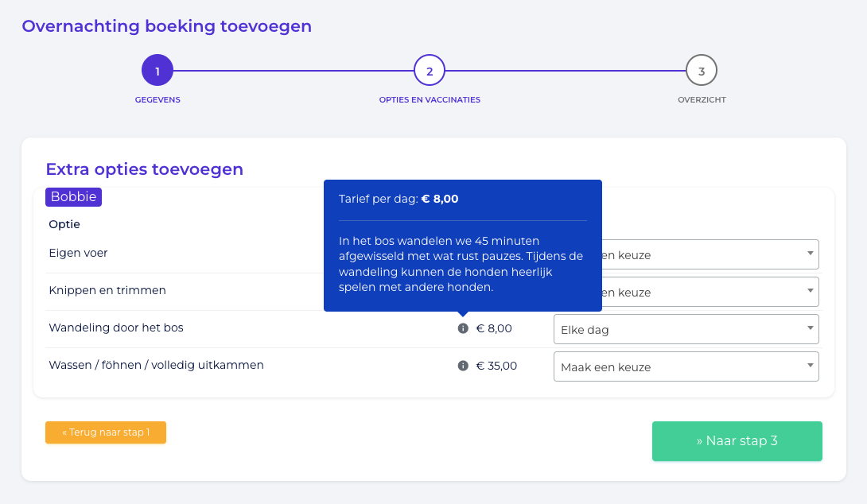Click the 'Extra opties toevoegen' heading
This screenshot has height=504, width=867.
pyautogui.click(x=144, y=169)
